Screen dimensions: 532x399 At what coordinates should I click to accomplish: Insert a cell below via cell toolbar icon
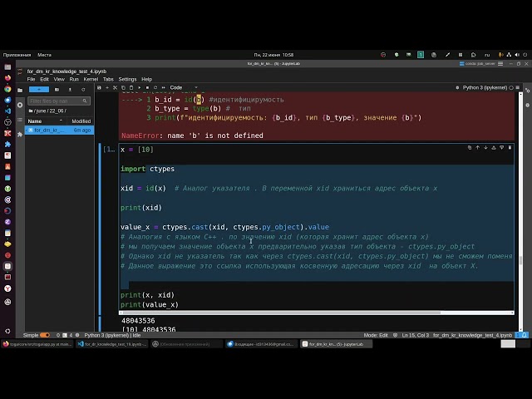click(501, 148)
